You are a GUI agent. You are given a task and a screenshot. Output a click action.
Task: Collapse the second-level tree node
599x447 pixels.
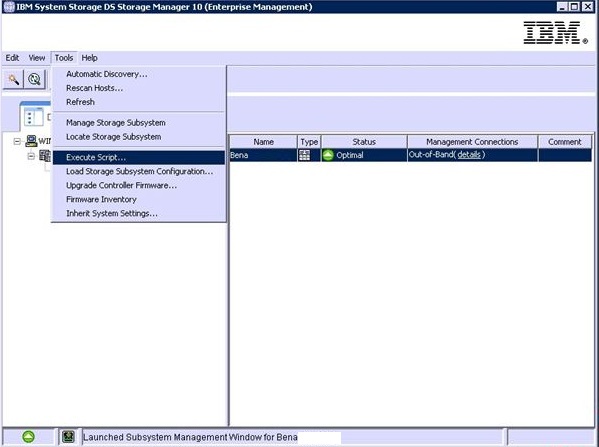(31, 156)
